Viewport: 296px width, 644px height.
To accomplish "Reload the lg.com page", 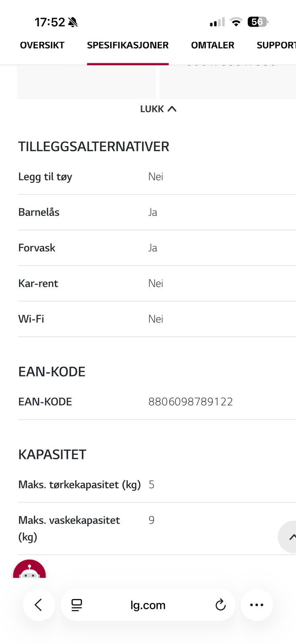I will point(220,605).
